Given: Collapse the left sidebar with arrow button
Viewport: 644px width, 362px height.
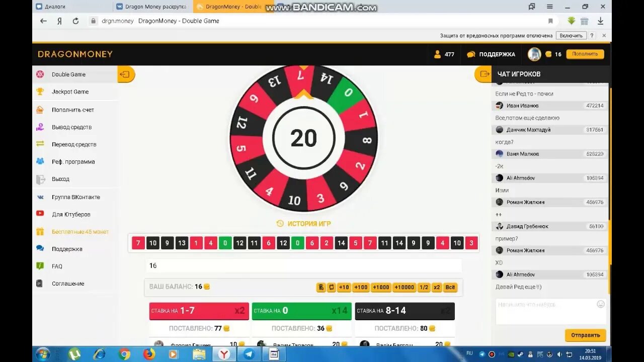Looking at the screenshot, I should [126, 74].
